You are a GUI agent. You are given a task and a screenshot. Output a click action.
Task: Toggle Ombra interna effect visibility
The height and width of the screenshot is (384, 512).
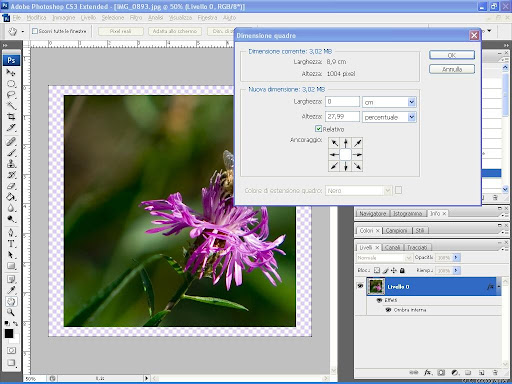click(x=388, y=310)
